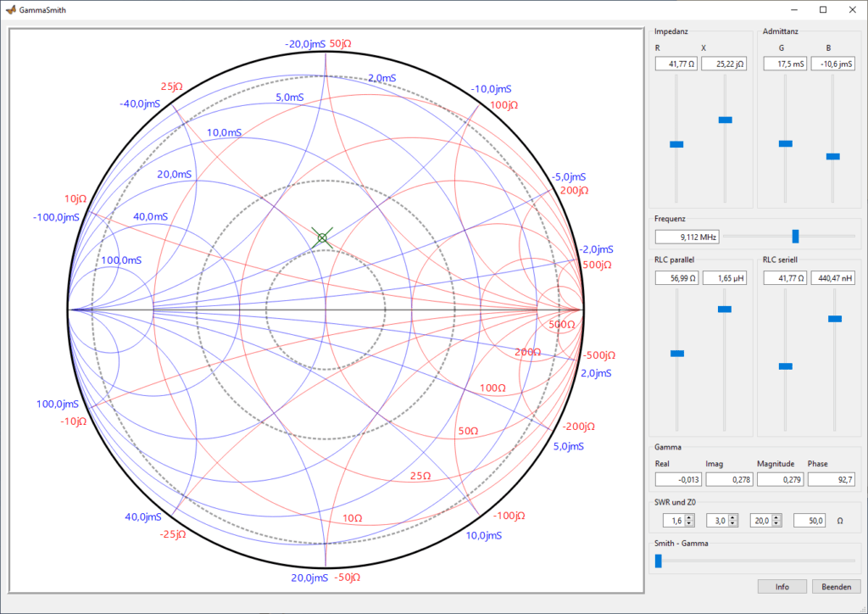Click the blue 2,0mS chart label
This screenshot has height=614, width=868.
coord(382,78)
